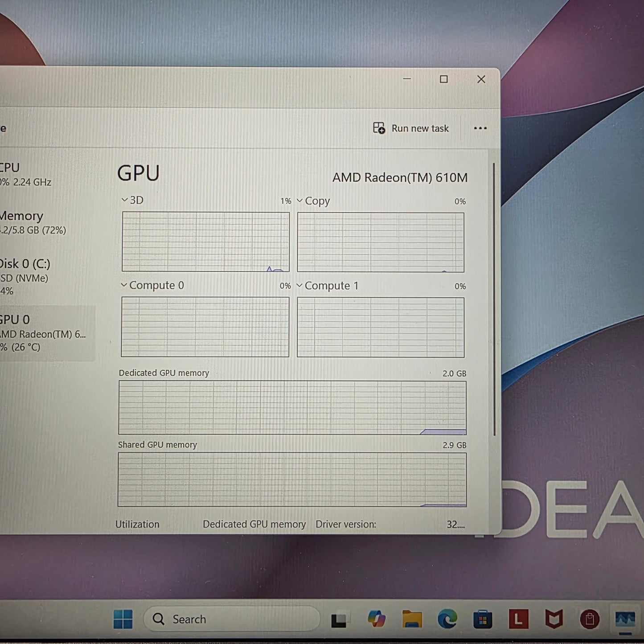Screen dimensions: 644x644
Task: Maximize the Task Manager window
Action: pos(444,79)
